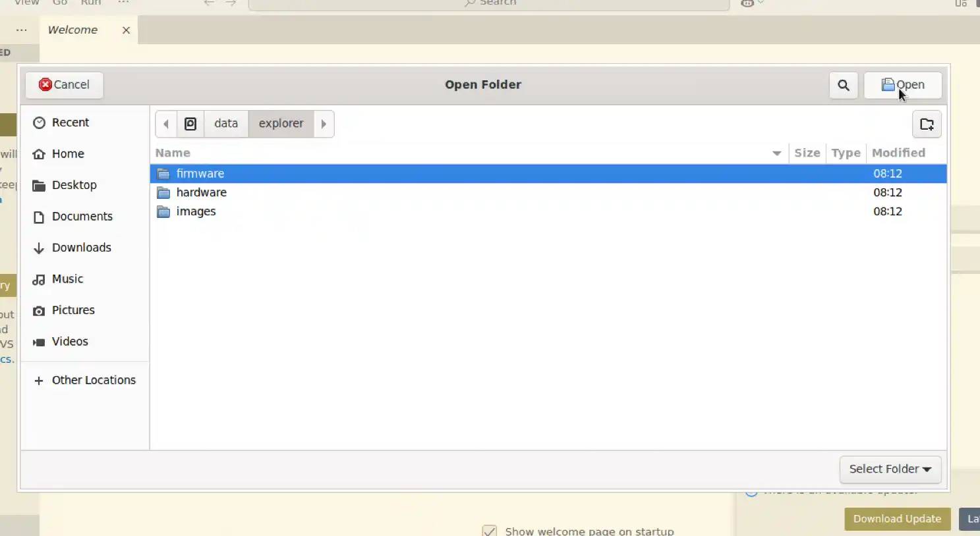
Task: Click the plus icon beside Other Locations
Action: click(x=39, y=381)
